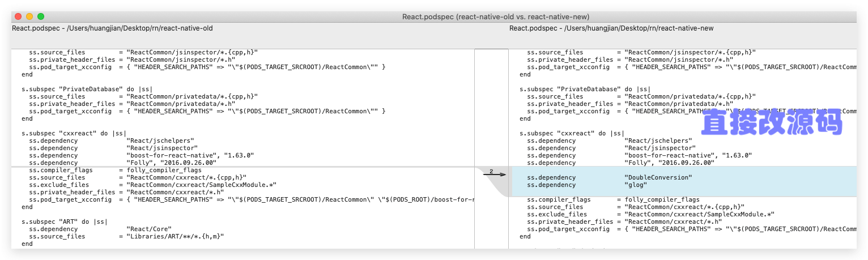The image size is (868, 260).
Task: Click "Folly", "2016.09.26.00" line in right pane
Action: tap(621, 163)
